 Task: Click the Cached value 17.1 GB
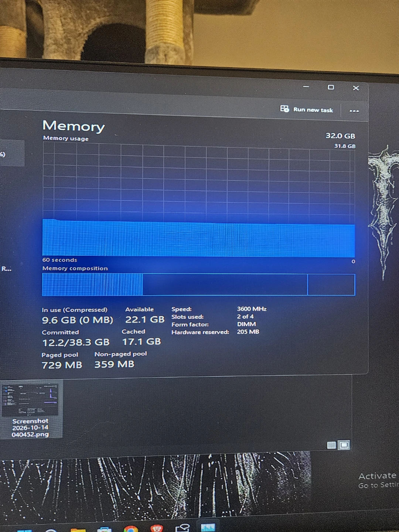pos(141,342)
